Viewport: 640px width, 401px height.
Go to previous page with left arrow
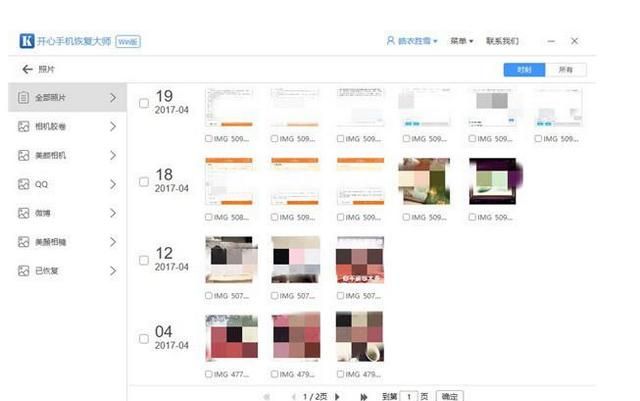(x=293, y=397)
